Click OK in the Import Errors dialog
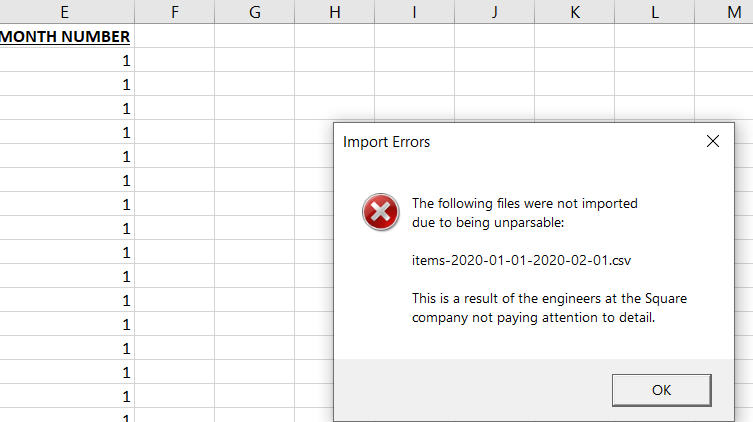The image size is (753, 422). 661,390
